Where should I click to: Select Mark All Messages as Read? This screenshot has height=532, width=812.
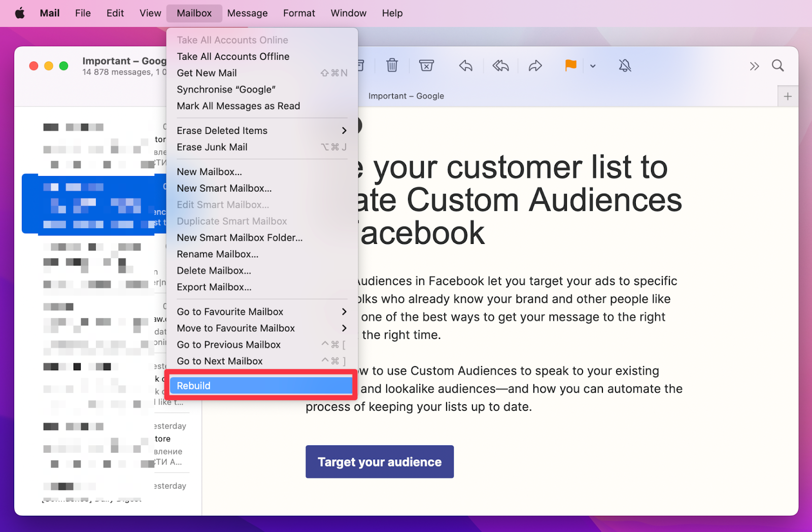tap(262, 106)
